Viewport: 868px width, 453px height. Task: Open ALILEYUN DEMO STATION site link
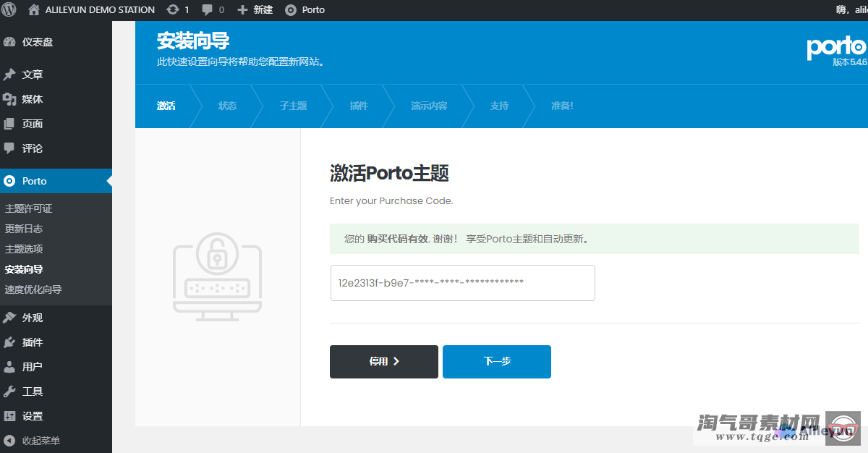click(100, 10)
